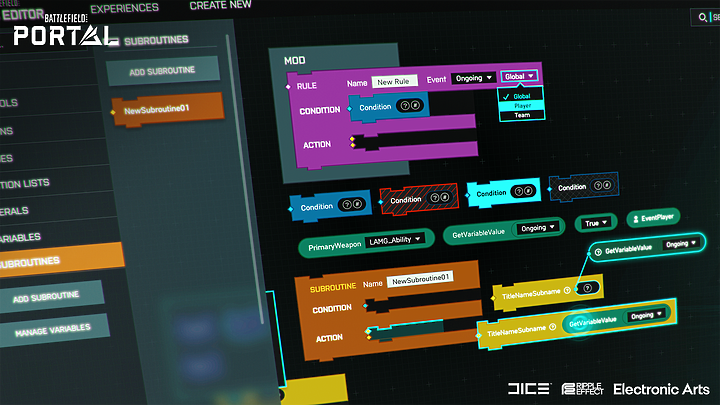Click help icon on red Condition block

(434, 198)
